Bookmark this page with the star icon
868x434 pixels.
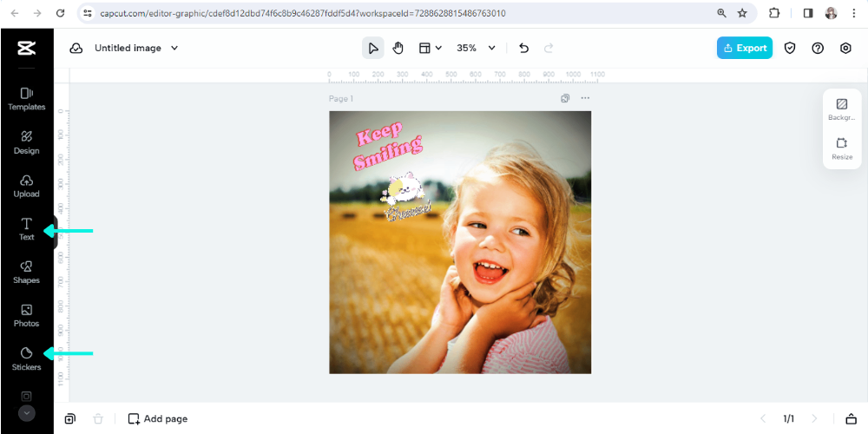pyautogui.click(x=742, y=13)
